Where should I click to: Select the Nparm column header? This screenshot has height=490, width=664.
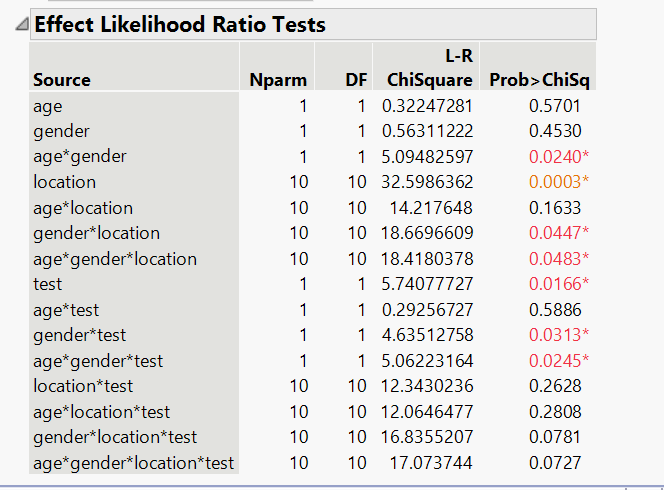pyautogui.click(x=278, y=80)
